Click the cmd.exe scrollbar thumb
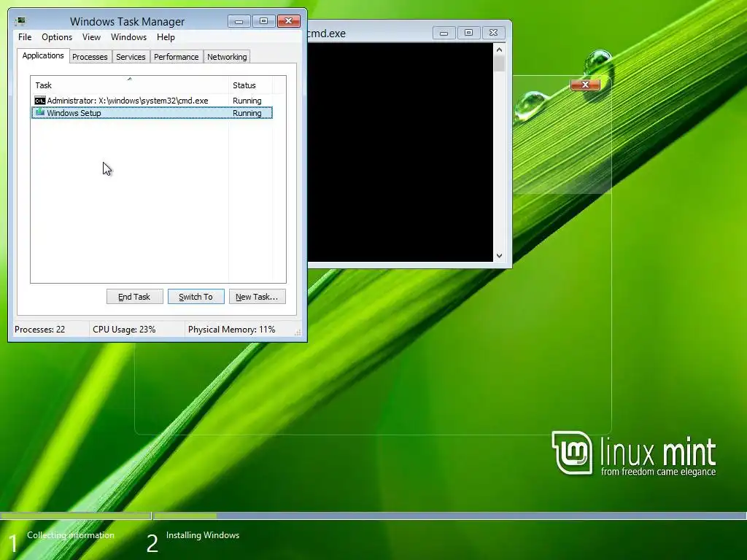The height and width of the screenshot is (560, 747). coord(499,64)
